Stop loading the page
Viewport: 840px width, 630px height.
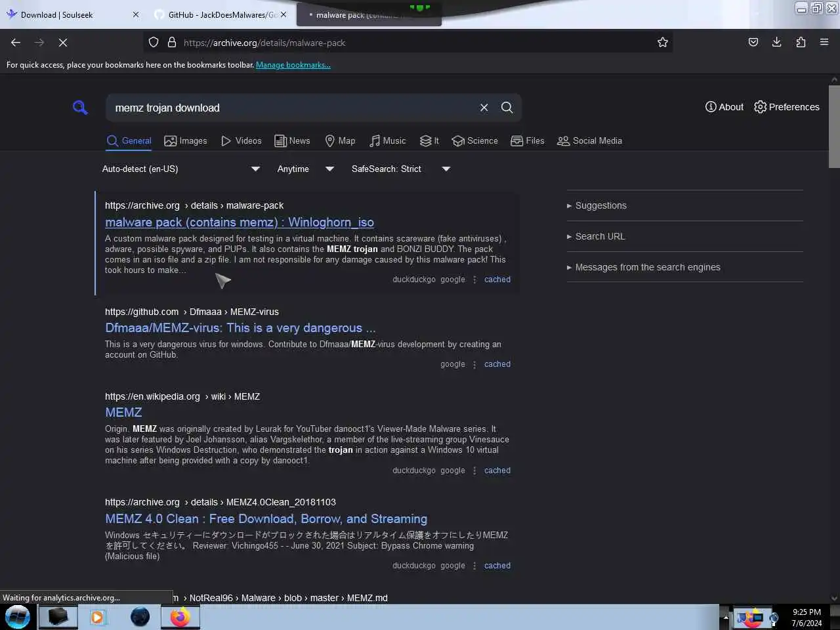[x=63, y=42]
